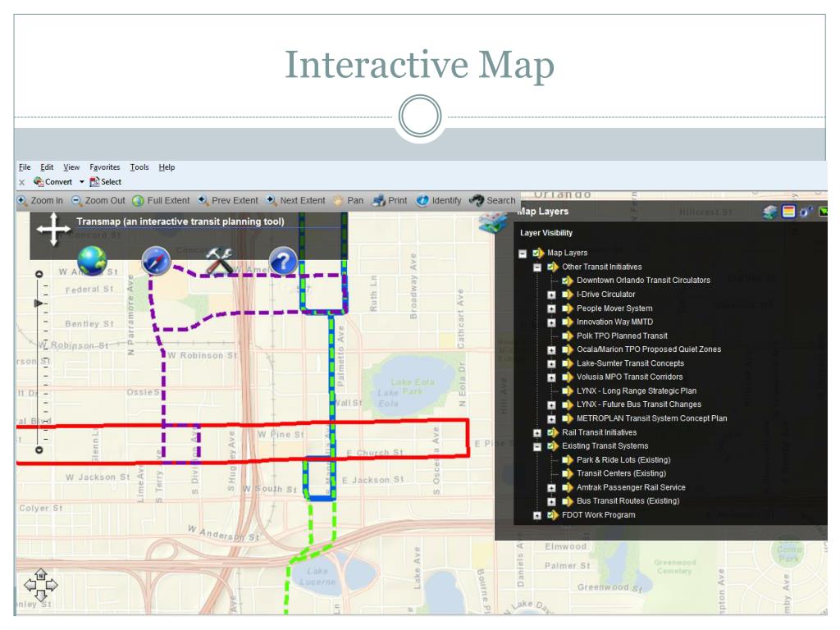The image size is (840, 630).
Task: Click the Layer Visibility heading
Action: click(546, 232)
